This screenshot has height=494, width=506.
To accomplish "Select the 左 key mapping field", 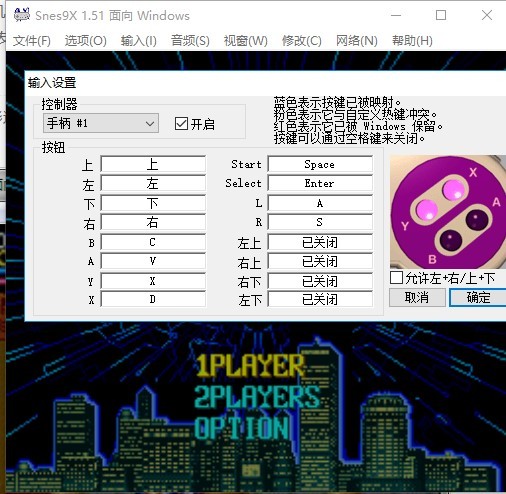I will point(153,183).
